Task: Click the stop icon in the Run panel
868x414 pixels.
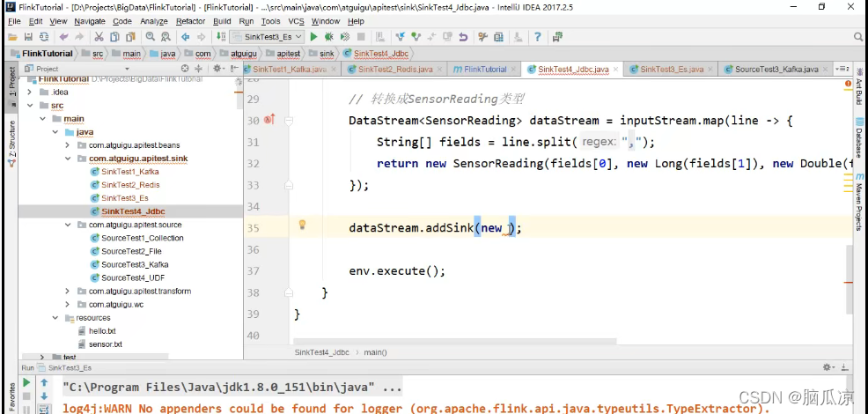Action: click(x=26, y=396)
